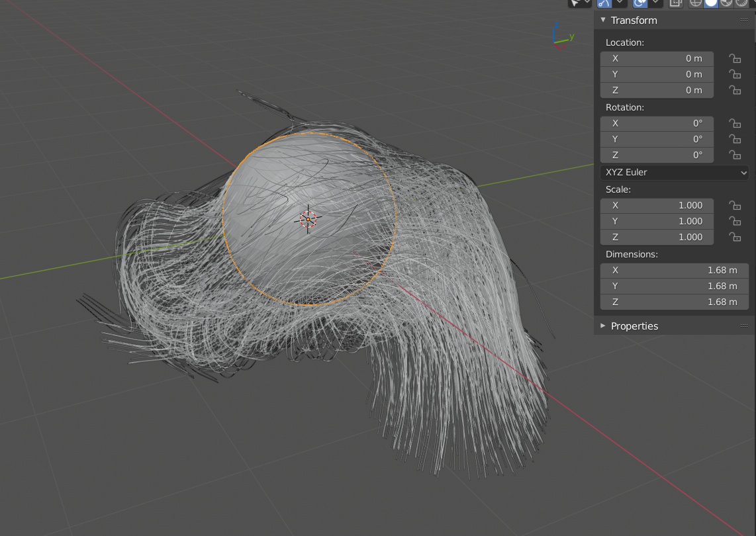Viewport: 756px width, 536px height.
Task: Collapse the Transform panel
Action: tap(602, 21)
